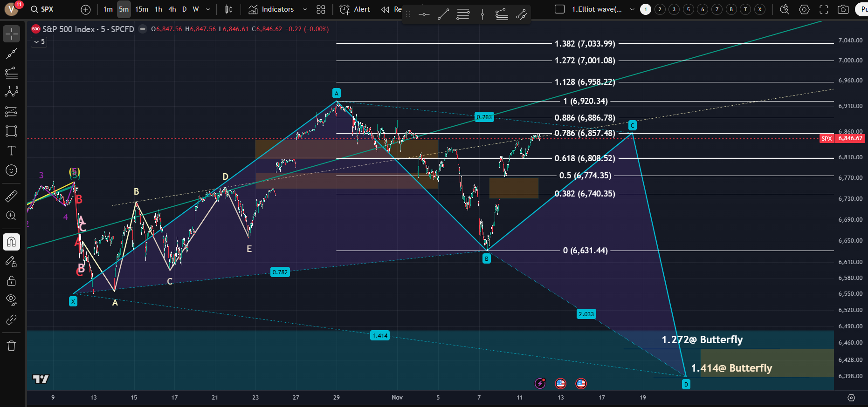The height and width of the screenshot is (407, 868).
Task: Enter fullscreen mode
Action: pos(824,9)
